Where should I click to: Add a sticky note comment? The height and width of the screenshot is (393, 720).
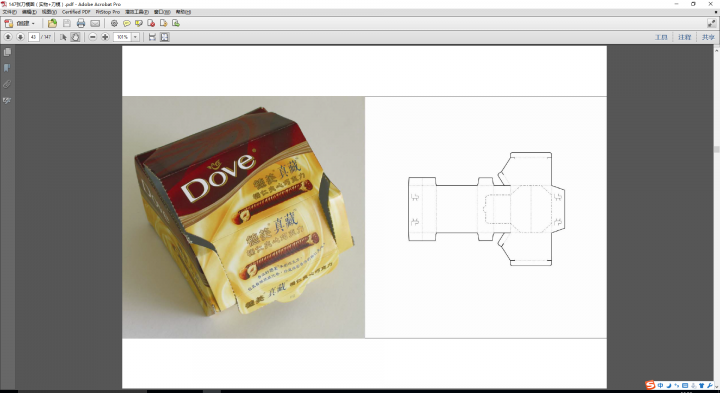pos(126,23)
